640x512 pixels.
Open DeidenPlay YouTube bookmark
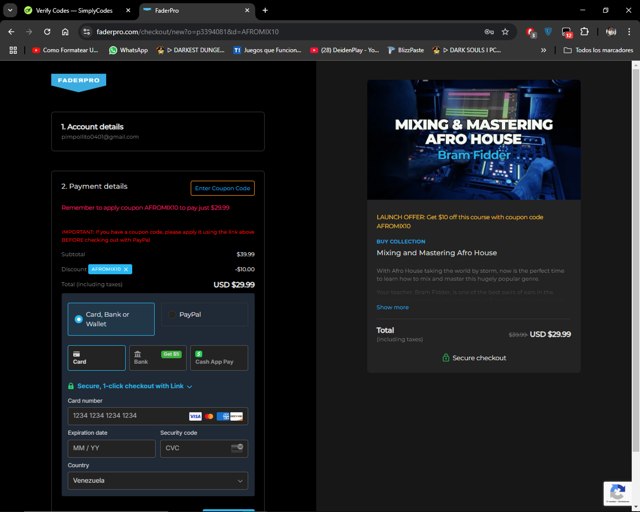[x=345, y=50]
